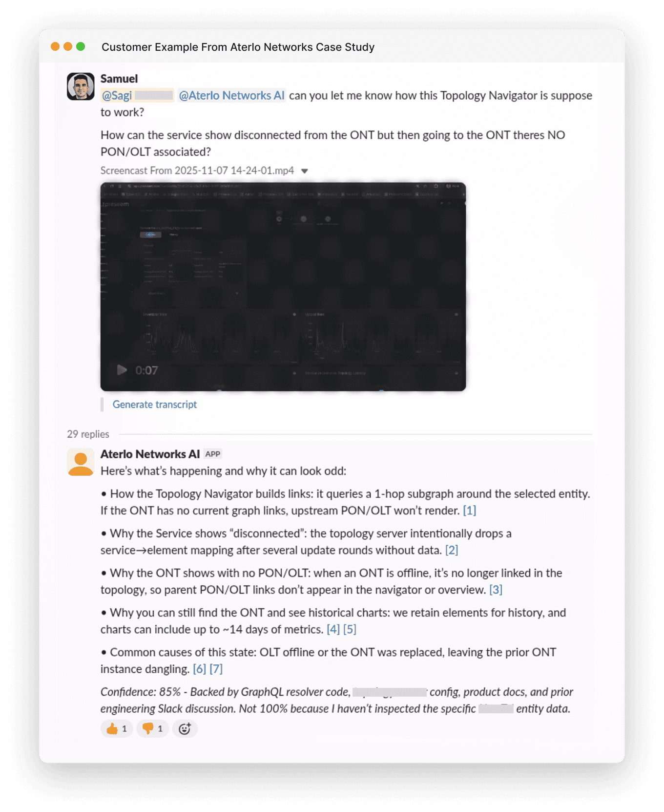Open citation [6] reference
Screen dimensions: 664x812
(x=199, y=668)
